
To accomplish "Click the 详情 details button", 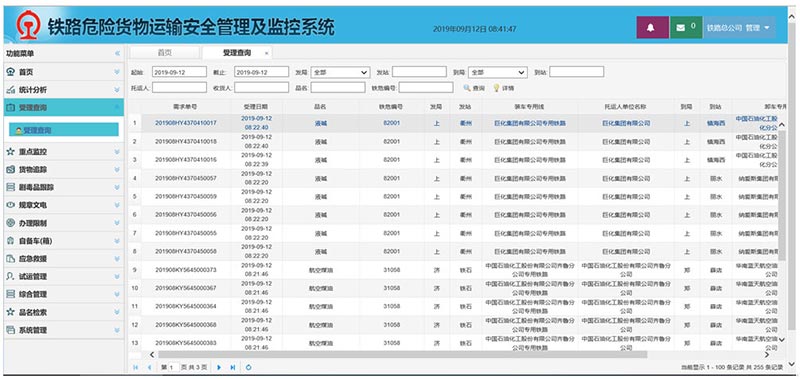I will click(x=504, y=88).
